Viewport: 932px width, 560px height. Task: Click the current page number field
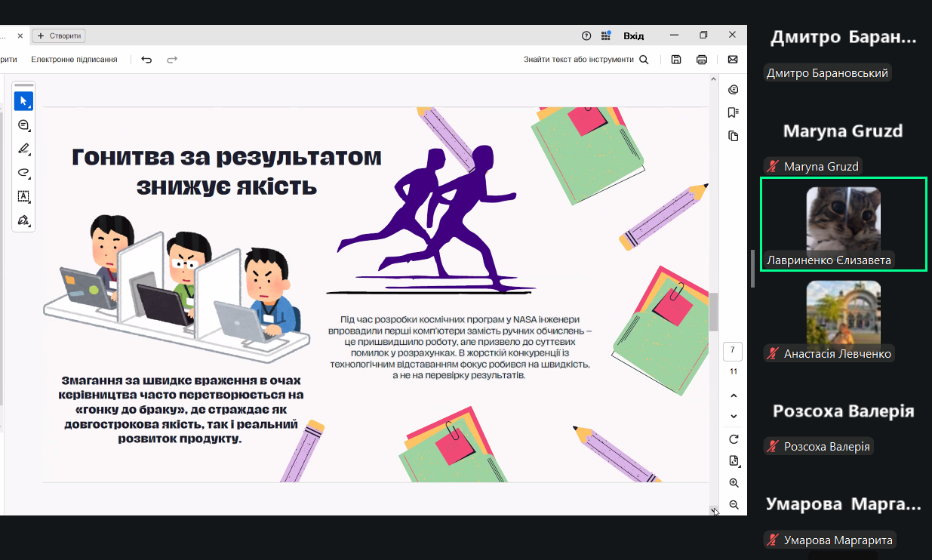(x=733, y=352)
